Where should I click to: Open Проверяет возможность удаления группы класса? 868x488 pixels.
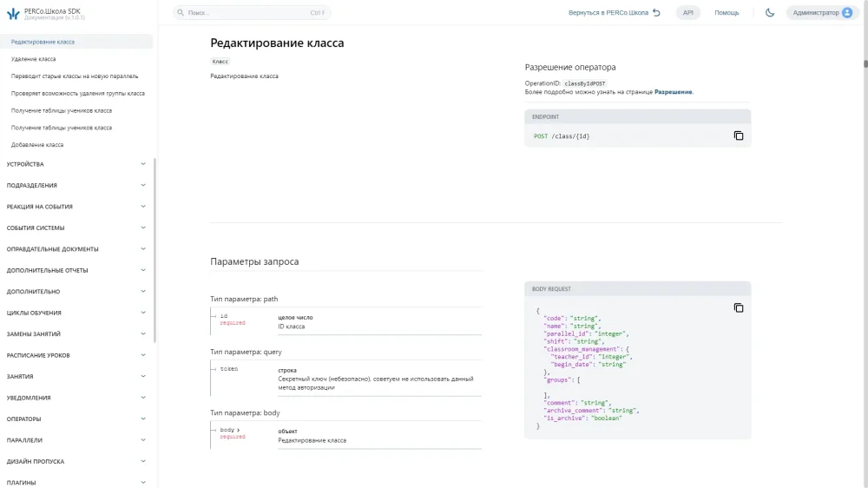[77, 93]
